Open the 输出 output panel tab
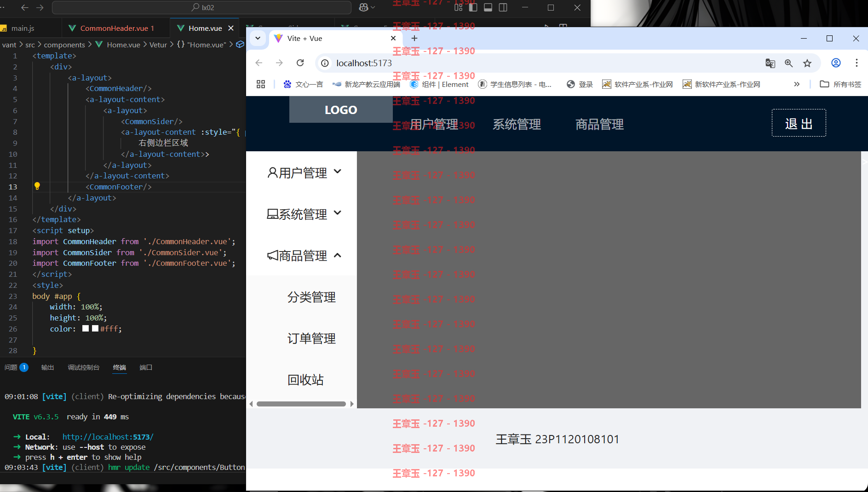The image size is (868, 492). (47, 367)
